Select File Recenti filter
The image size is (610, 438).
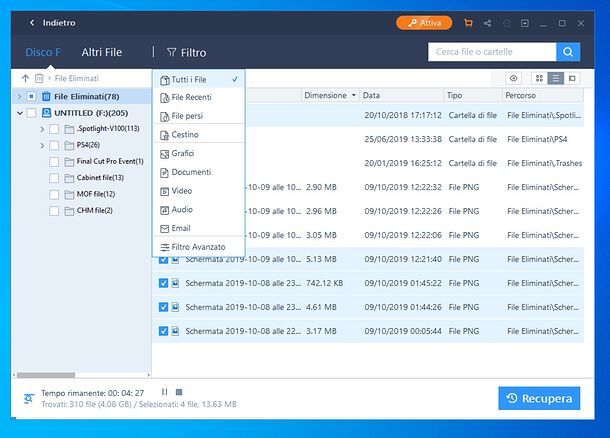199,97
